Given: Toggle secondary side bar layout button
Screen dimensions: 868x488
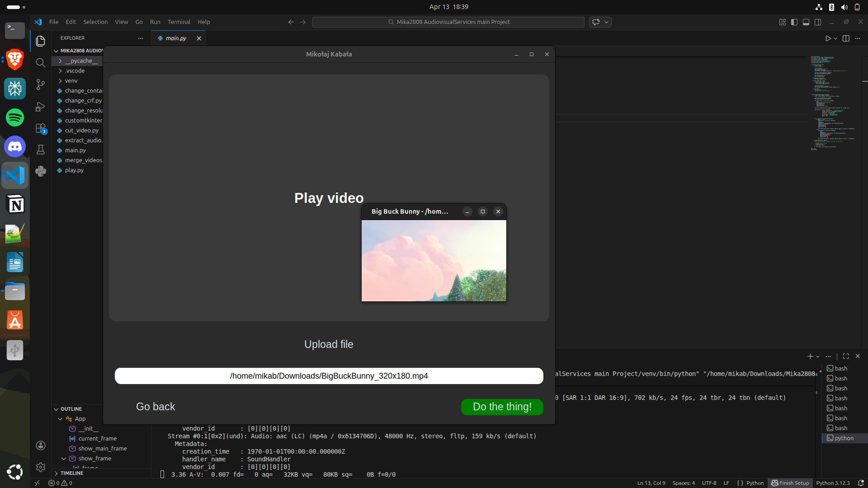Looking at the screenshot, I should pyautogui.click(x=818, y=22).
